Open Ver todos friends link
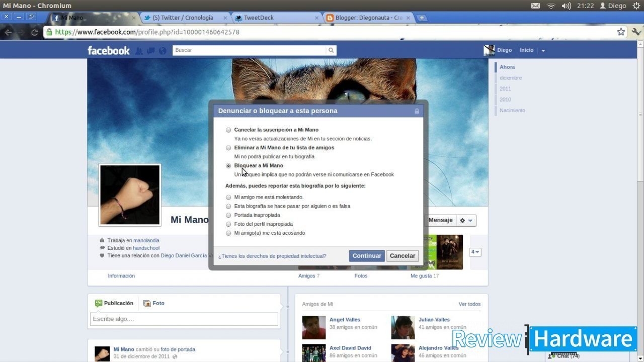Viewport: 644px width, 362px height. 469,304
